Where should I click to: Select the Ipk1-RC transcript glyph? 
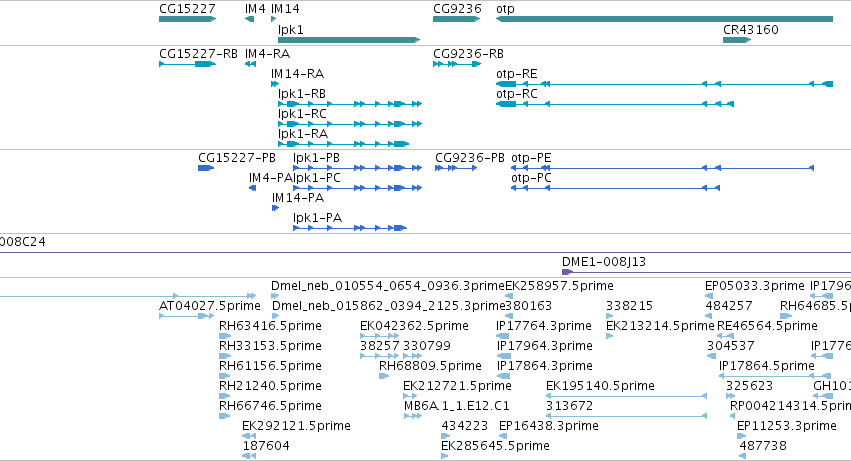coord(350,124)
